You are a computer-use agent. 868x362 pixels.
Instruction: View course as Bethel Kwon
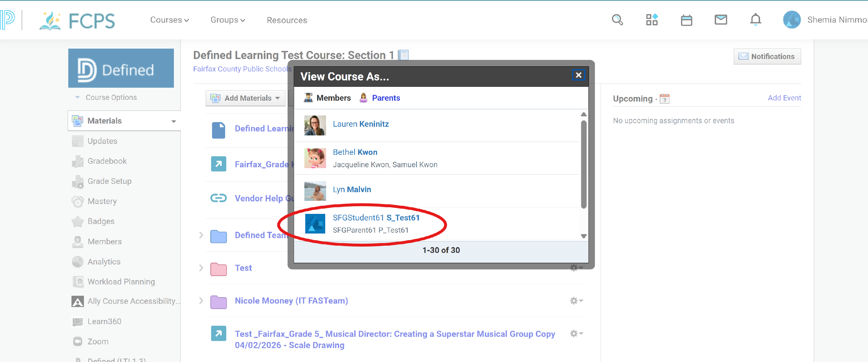(355, 152)
